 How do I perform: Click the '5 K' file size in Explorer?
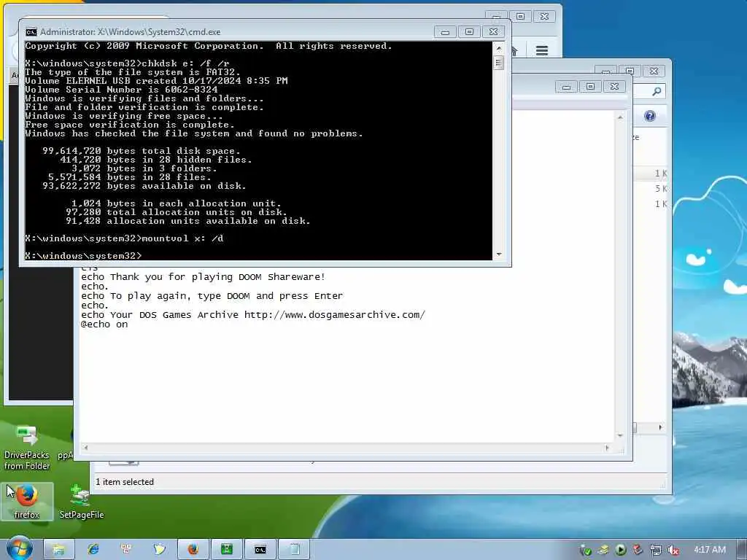661,189
